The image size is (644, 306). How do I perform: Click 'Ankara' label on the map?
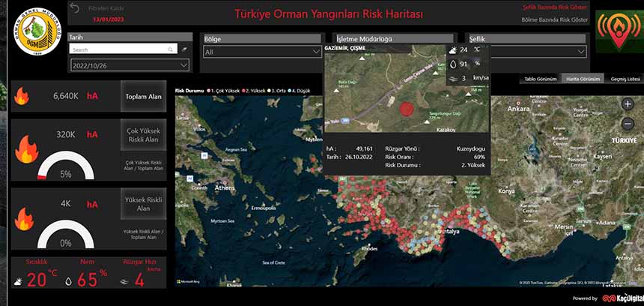(519, 109)
